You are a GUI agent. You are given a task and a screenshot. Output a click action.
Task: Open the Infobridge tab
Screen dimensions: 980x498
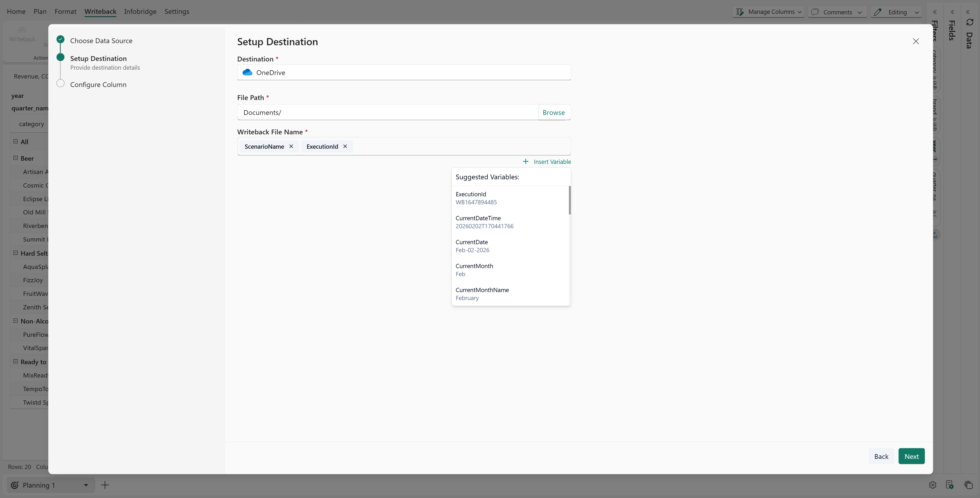[x=140, y=11]
